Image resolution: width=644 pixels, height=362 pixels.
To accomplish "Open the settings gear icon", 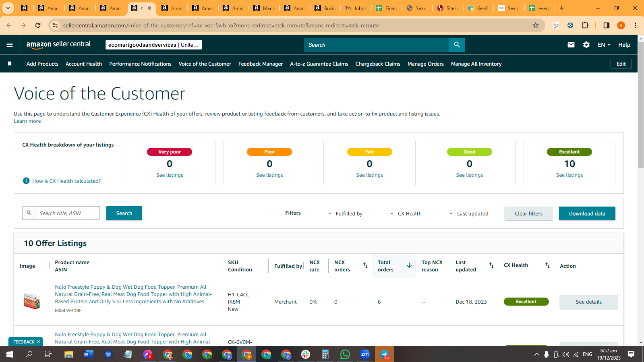I will [586, 45].
